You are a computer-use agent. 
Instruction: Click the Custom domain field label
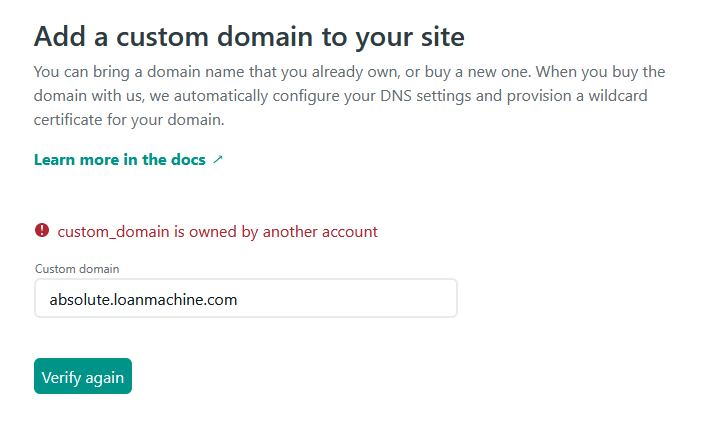77,269
